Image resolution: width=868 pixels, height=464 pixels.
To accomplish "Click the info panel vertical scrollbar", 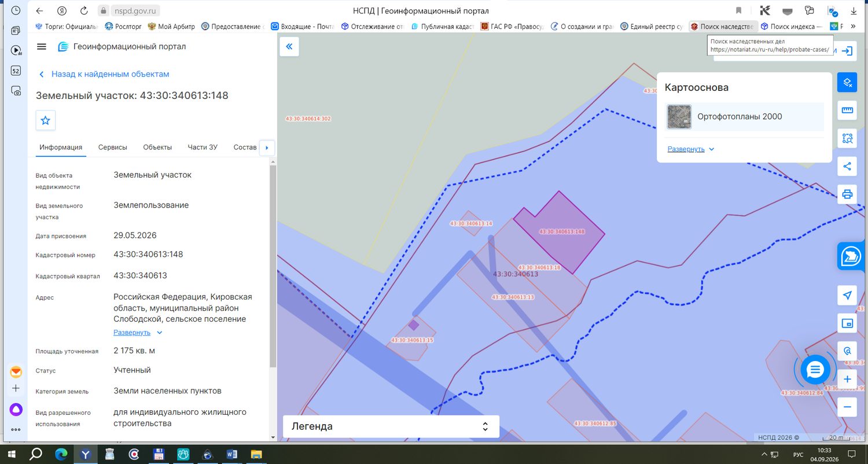I will tap(273, 266).
